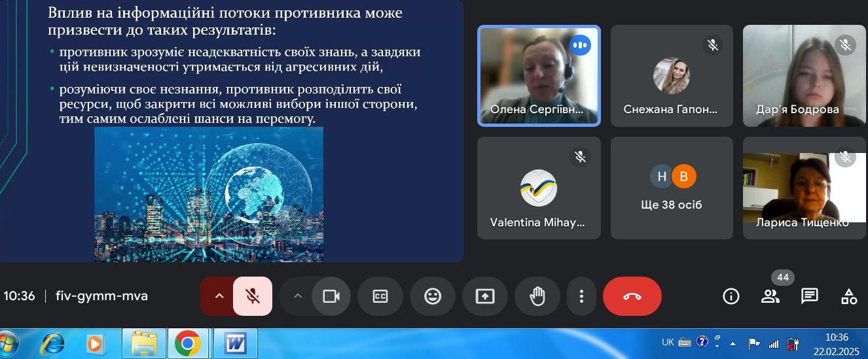Open the chat with everyone icon
Screen dimensions: 868x359
(810, 296)
